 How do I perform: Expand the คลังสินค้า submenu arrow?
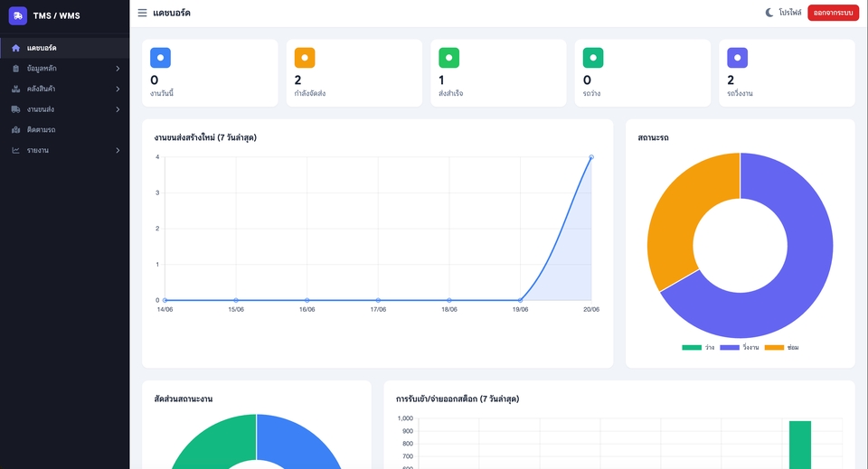(118, 89)
